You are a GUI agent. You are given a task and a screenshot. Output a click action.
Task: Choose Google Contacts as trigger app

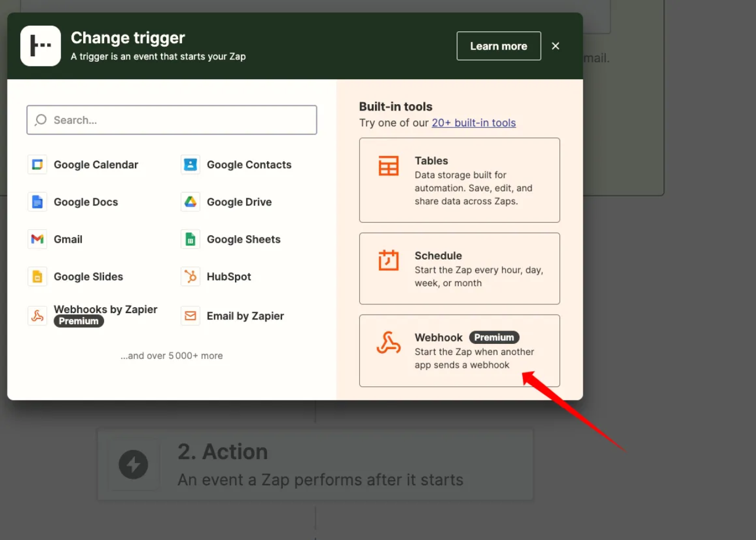point(249,165)
